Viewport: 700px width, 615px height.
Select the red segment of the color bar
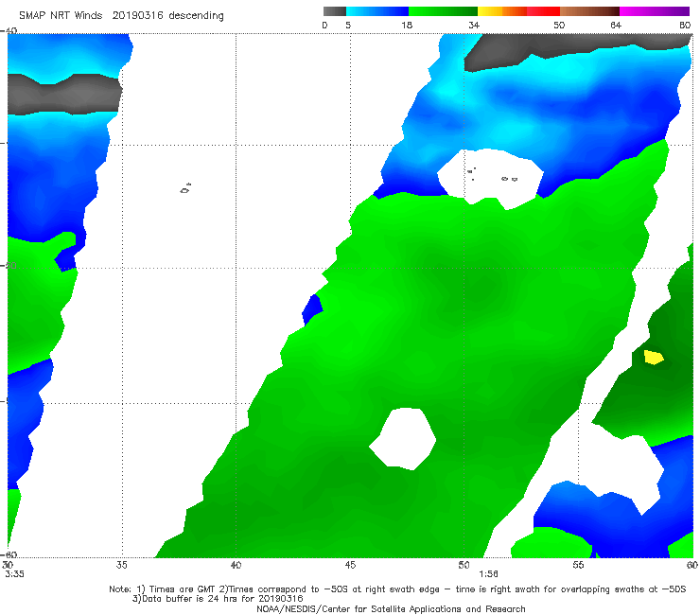pyautogui.click(x=543, y=11)
